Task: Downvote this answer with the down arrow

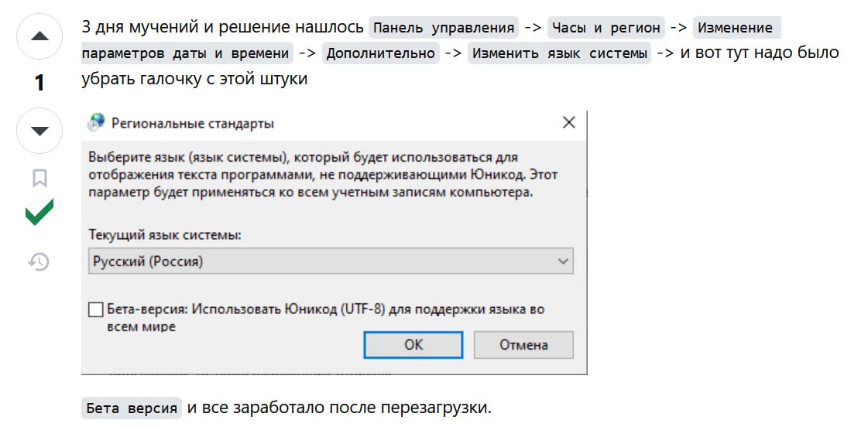Action: [39, 131]
